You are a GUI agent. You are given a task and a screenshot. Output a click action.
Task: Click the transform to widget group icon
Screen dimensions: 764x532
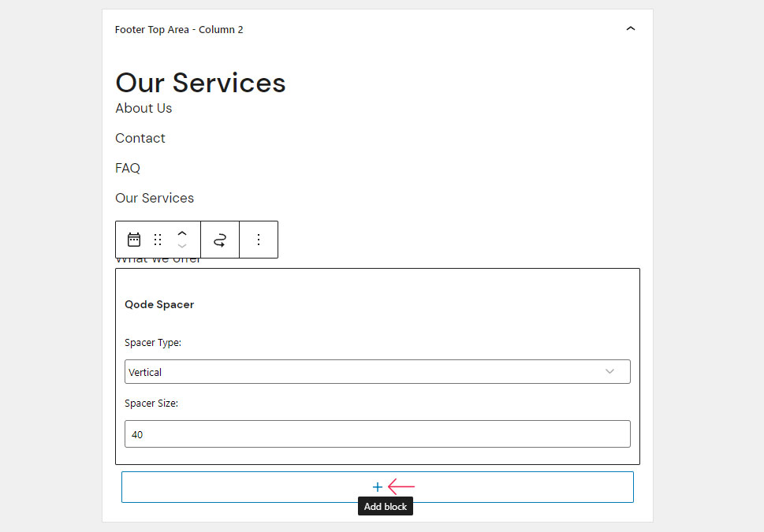pos(220,240)
